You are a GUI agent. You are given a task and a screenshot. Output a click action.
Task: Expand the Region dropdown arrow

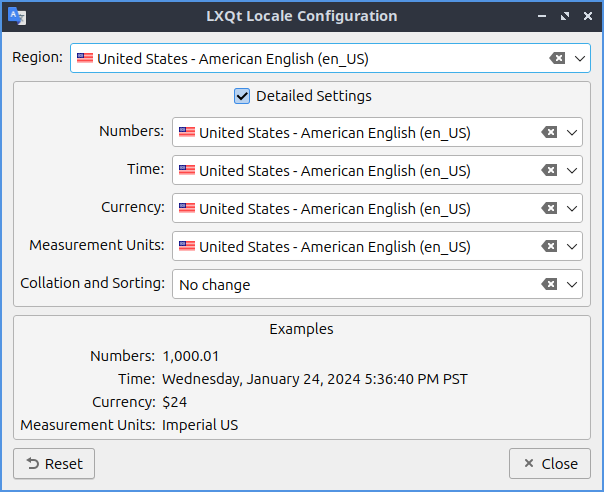[x=581, y=59]
